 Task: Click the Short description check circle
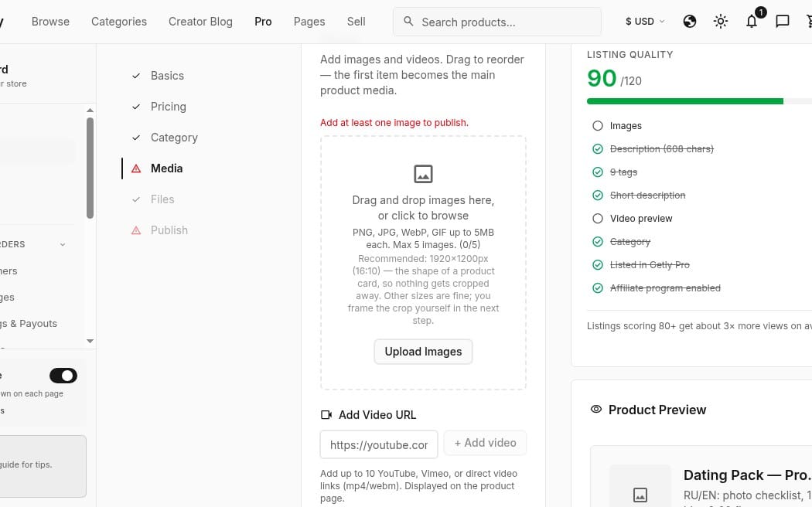598,195
